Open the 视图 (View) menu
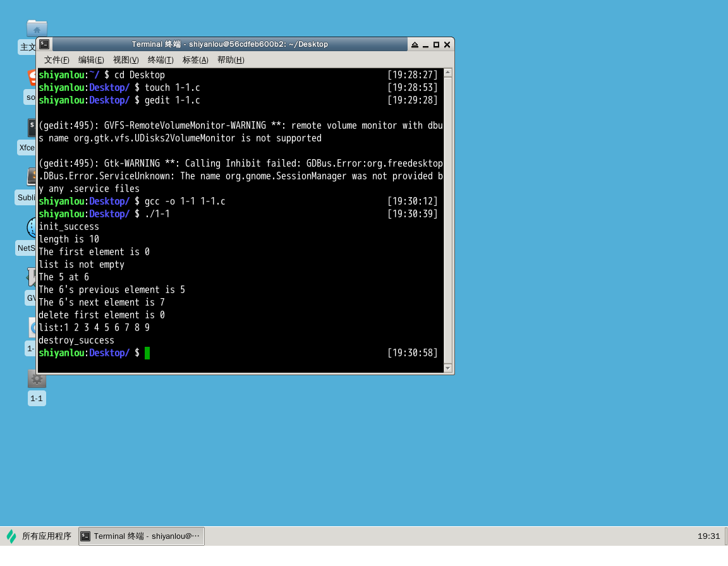 (126, 60)
